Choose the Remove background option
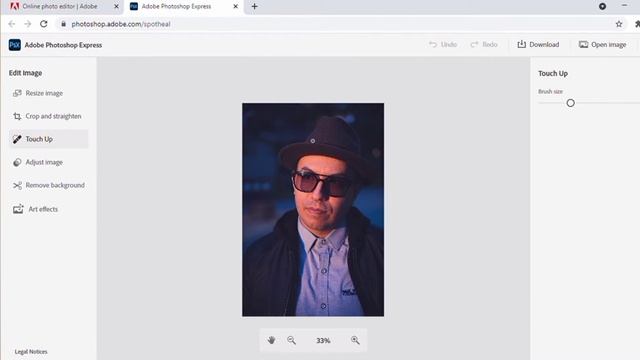 (49, 186)
